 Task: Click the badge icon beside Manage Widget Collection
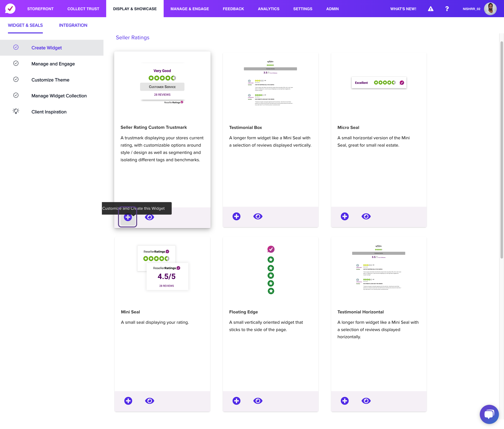coord(16,95)
